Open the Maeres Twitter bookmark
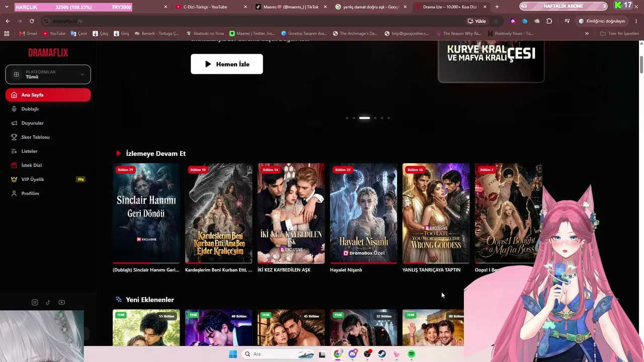Screen dimensions: 644x362 (252, 34)
